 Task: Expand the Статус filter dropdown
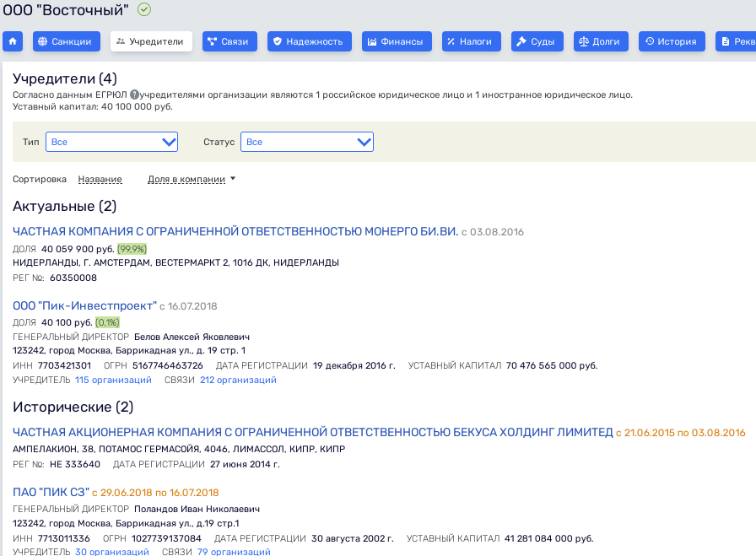click(307, 142)
